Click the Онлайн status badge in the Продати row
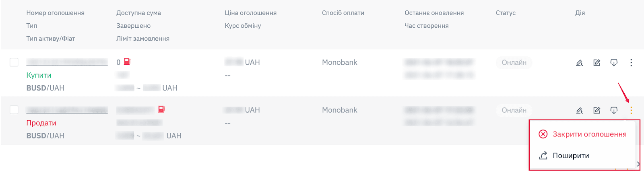 514,110
